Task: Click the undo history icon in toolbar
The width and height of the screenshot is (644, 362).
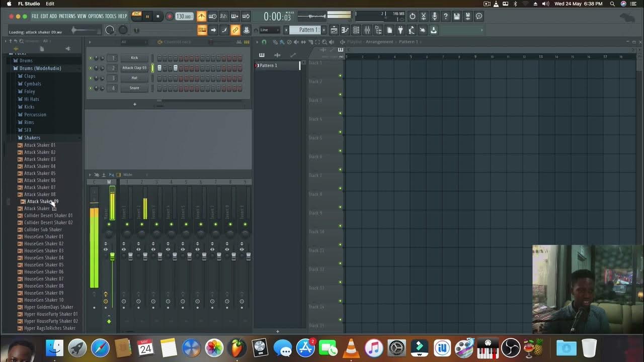Action: point(412,17)
